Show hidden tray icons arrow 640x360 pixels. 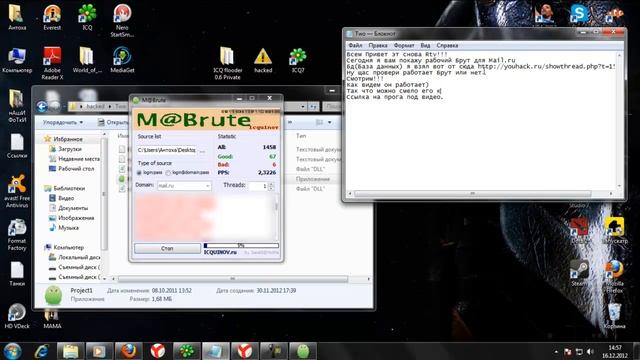pos(556,351)
